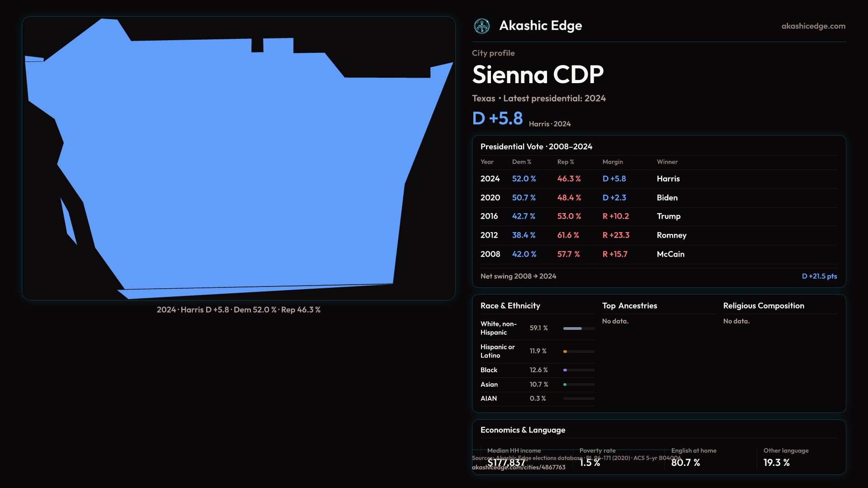The image size is (868, 488).
Task: Click the orange Hispanic or Latino bar dot
Action: click(x=565, y=352)
